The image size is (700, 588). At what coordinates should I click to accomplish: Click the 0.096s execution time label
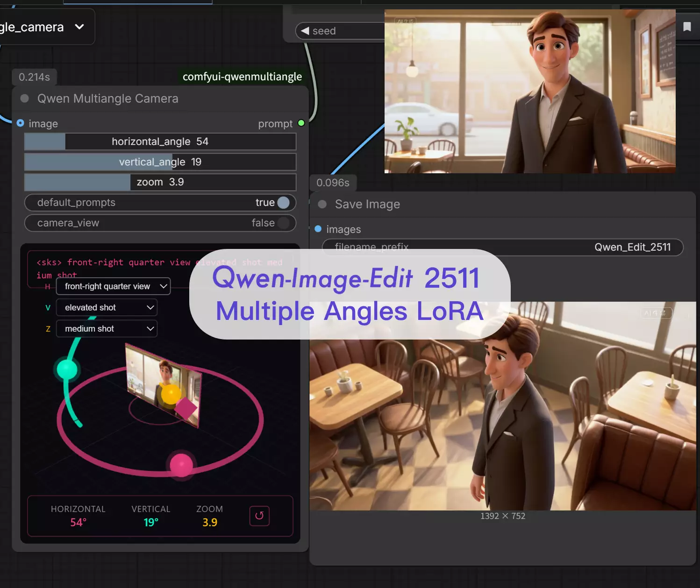pos(333,183)
